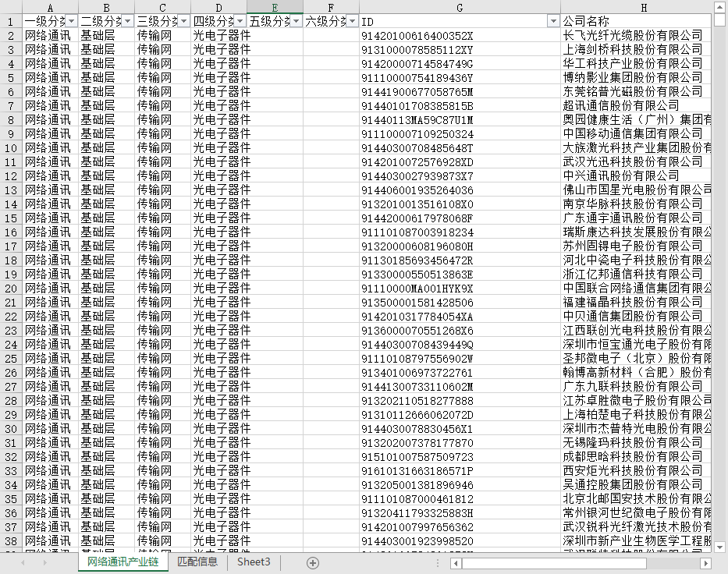Image resolution: width=728 pixels, height=574 pixels.
Task: Select column D header
Action: pyautogui.click(x=218, y=8)
